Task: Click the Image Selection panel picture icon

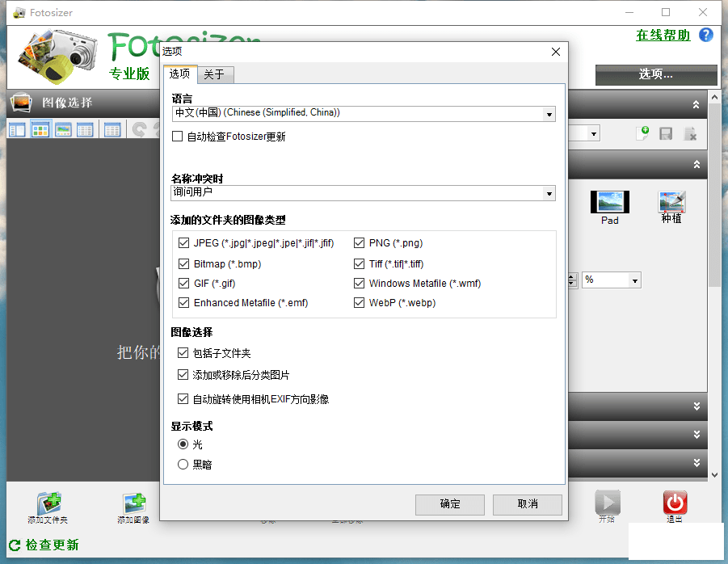Action: point(21,103)
